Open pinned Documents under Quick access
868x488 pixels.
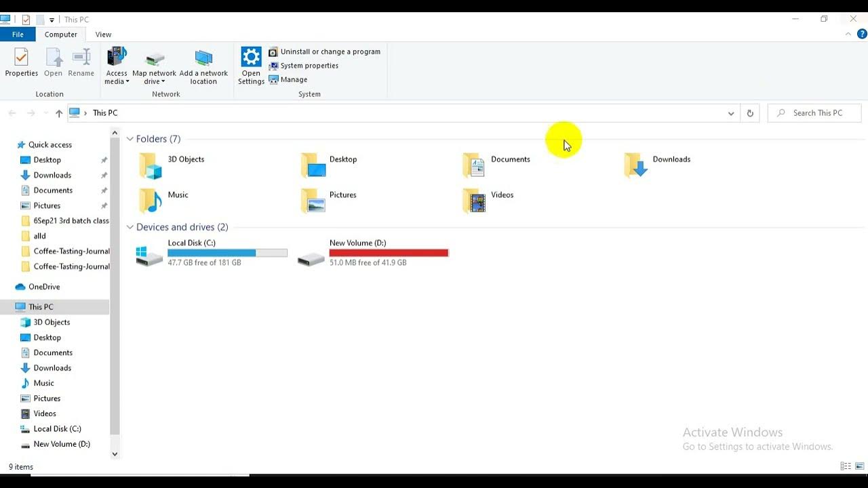click(x=53, y=190)
